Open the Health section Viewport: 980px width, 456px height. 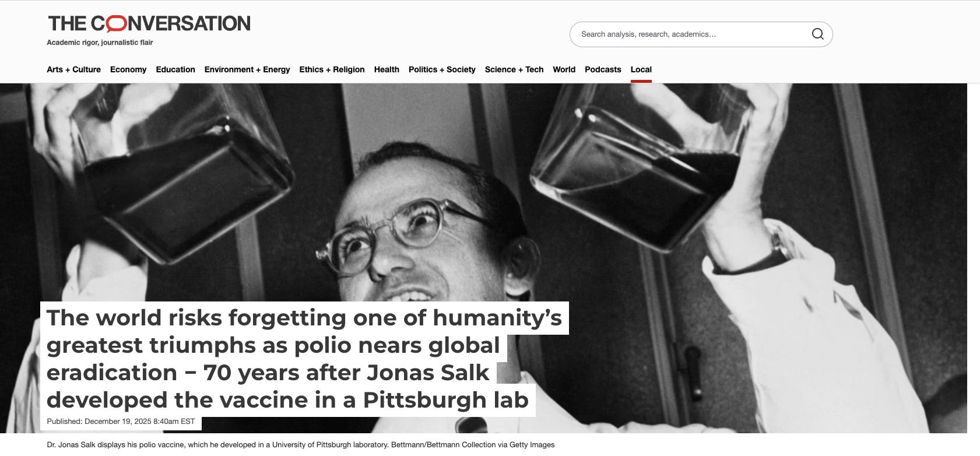pyautogui.click(x=387, y=69)
